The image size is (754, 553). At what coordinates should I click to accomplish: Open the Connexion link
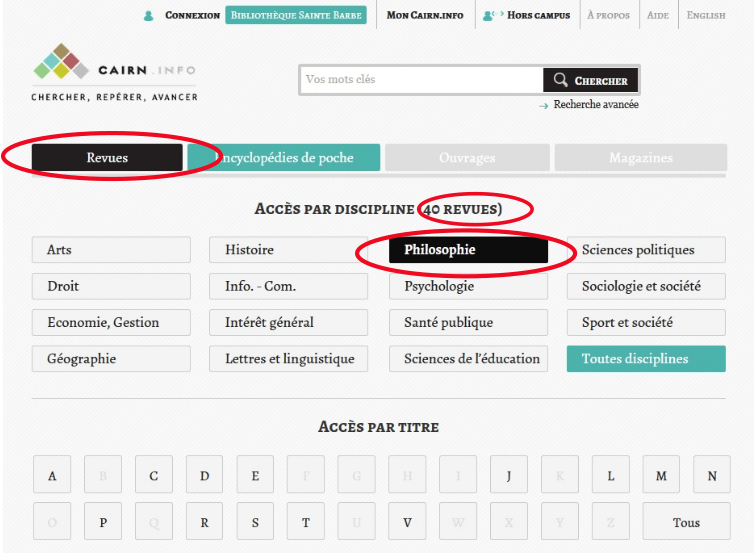coord(192,15)
